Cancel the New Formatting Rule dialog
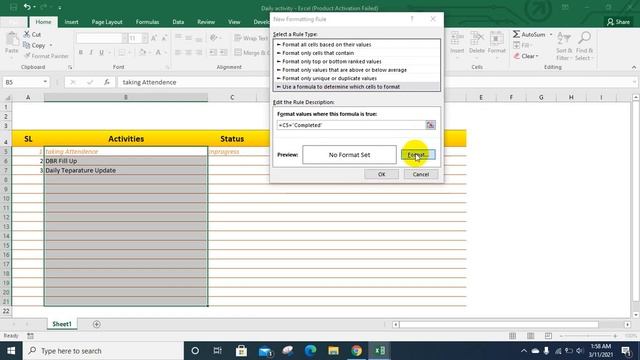 pyautogui.click(x=420, y=174)
